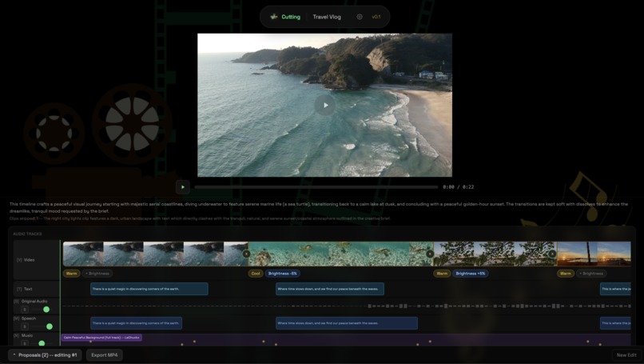Open transition marker between underwater and tree clips
Viewport: 644px width, 364px height.
[430, 254]
